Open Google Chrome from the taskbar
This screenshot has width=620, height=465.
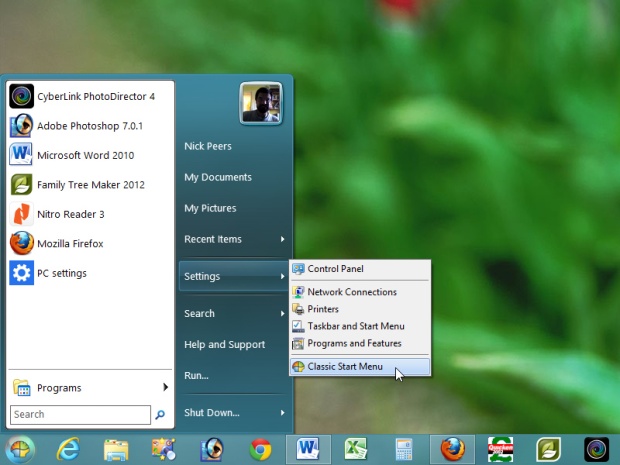(260, 450)
